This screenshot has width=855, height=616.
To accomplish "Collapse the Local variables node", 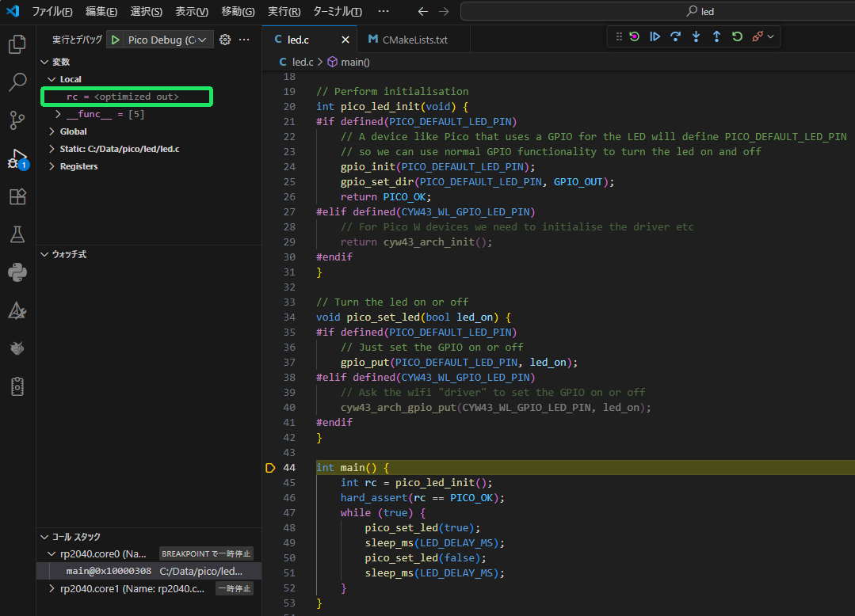I will point(70,79).
